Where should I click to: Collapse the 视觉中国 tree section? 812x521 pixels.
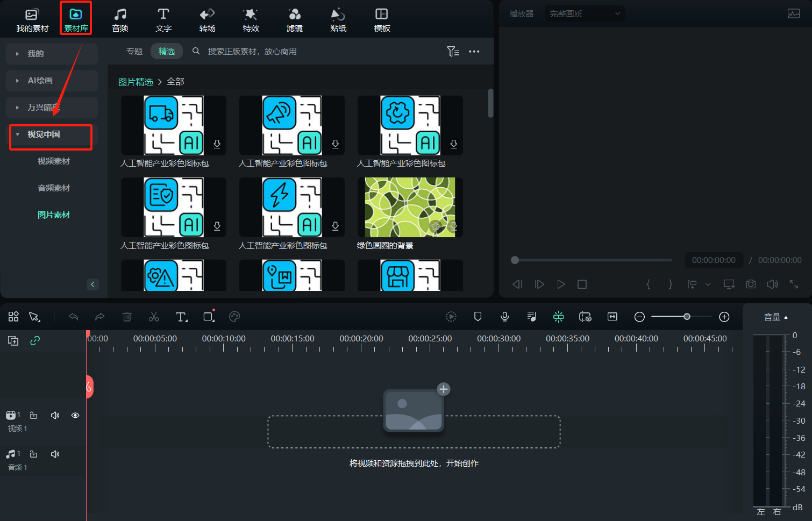click(18, 134)
